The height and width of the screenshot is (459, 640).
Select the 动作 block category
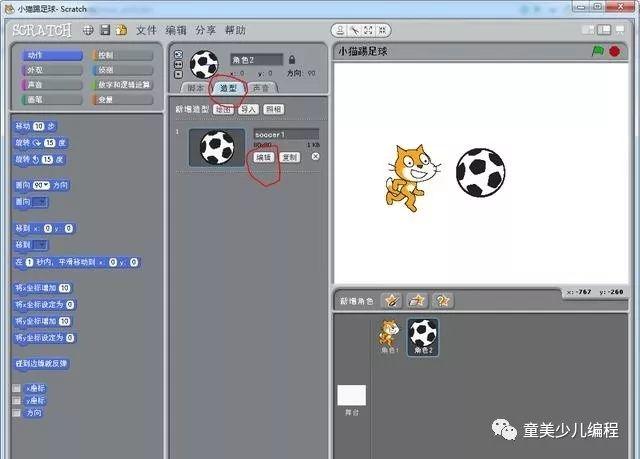coord(52,55)
